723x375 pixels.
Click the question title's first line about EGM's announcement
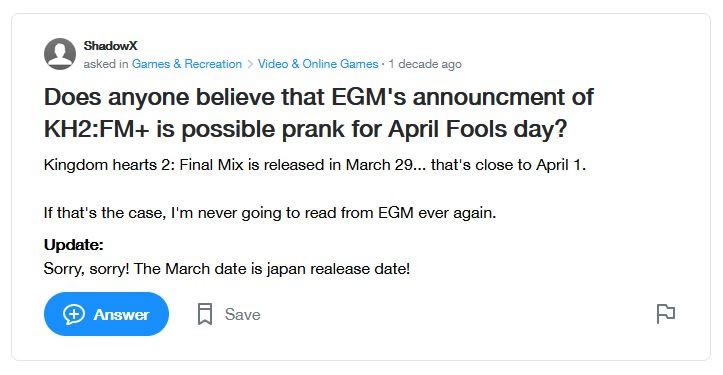[x=319, y=97]
